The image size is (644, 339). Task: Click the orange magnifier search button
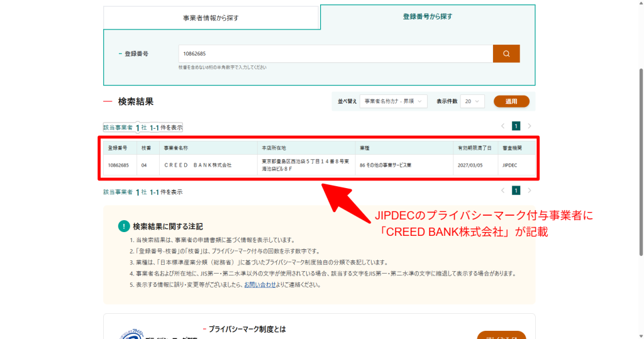[x=506, y=53]
